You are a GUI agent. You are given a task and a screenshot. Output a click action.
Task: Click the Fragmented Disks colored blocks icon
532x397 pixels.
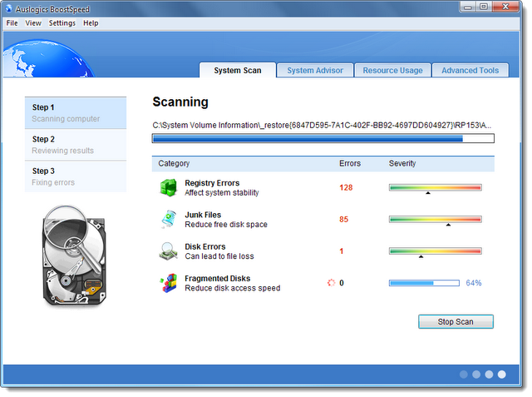169,283
